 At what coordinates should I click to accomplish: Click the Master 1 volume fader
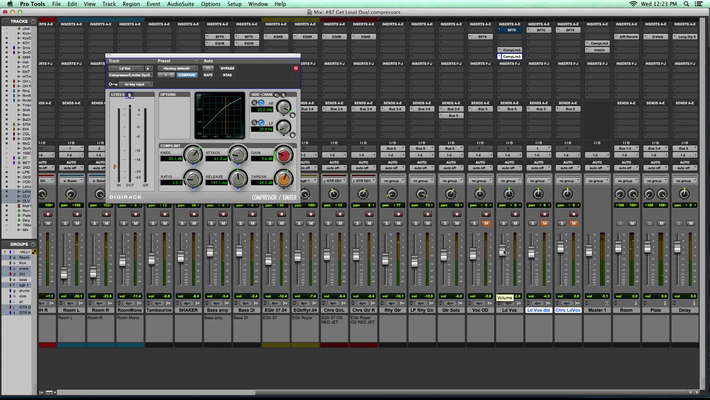pyautogui.click(x=589, y=251)
